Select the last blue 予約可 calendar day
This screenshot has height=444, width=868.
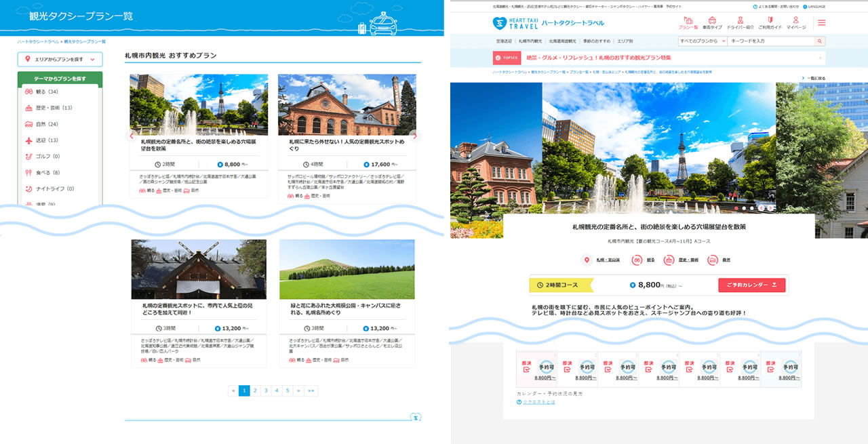[781, 369]
